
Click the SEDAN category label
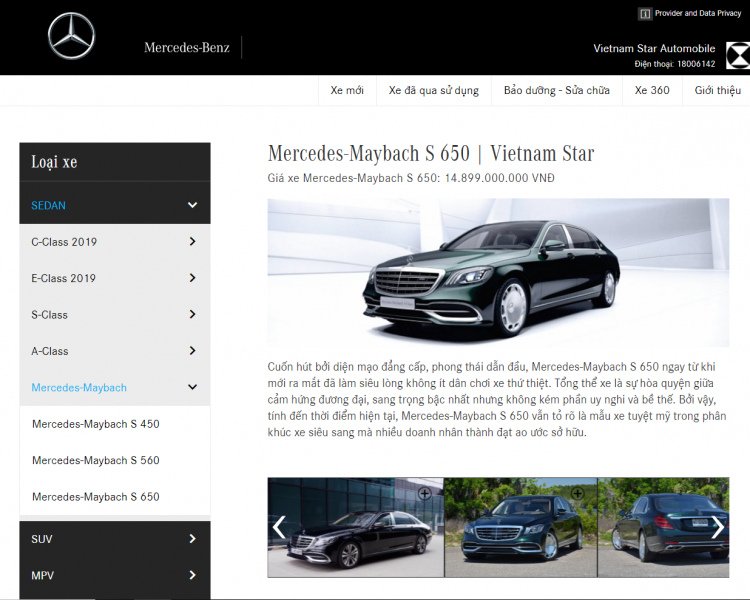click(x=48, y=206)
